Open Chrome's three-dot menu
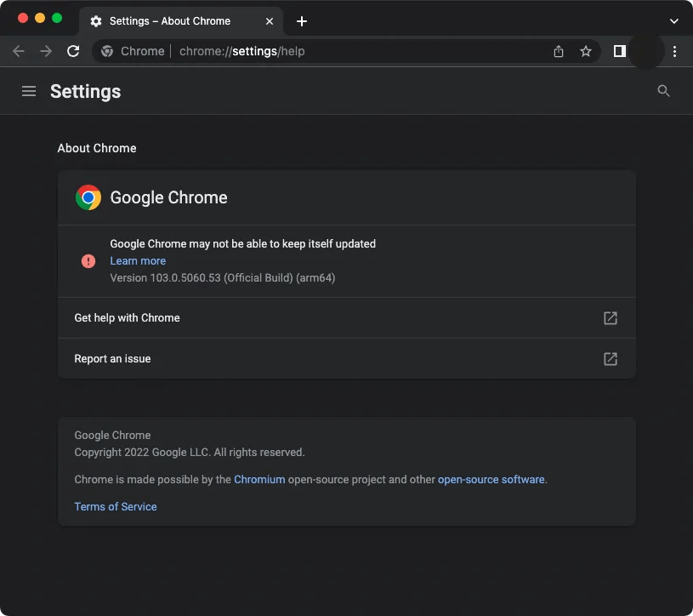Image resolution: width=693 pixels, height=616 pixels. point(674,51)
